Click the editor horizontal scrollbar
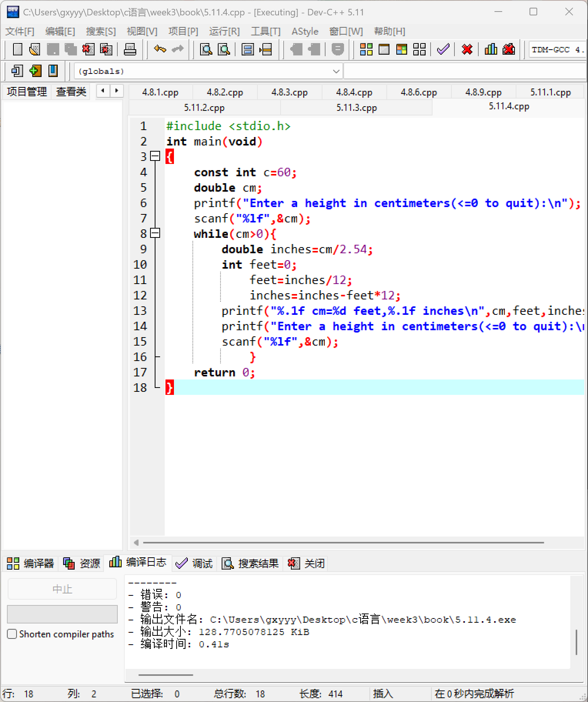The image size is (588, 702). point(343,543)
